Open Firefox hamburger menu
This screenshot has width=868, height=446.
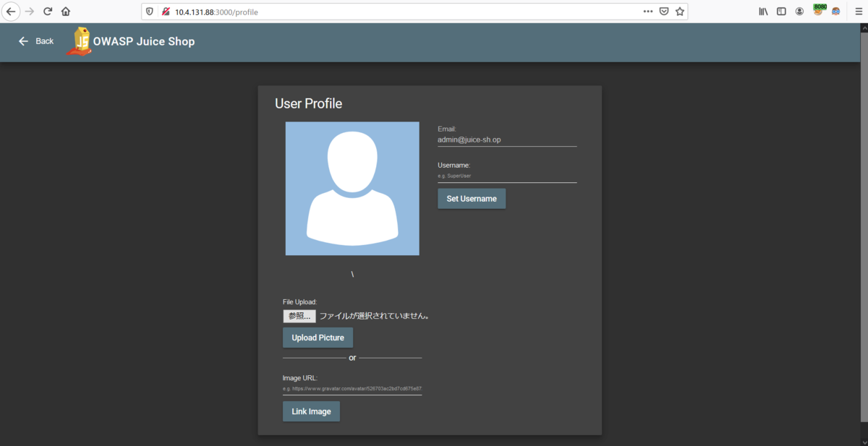858,12
